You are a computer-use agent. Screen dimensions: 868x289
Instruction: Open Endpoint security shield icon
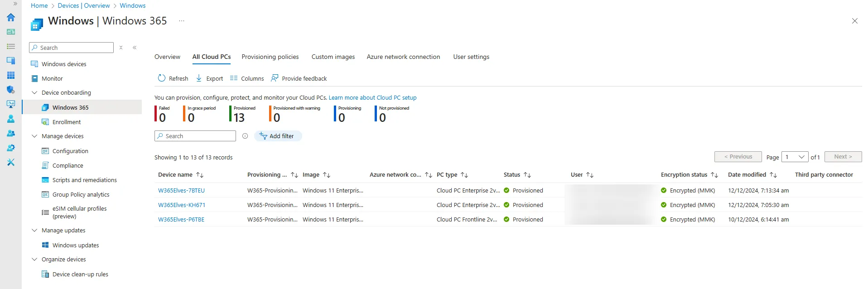point(11,90)
